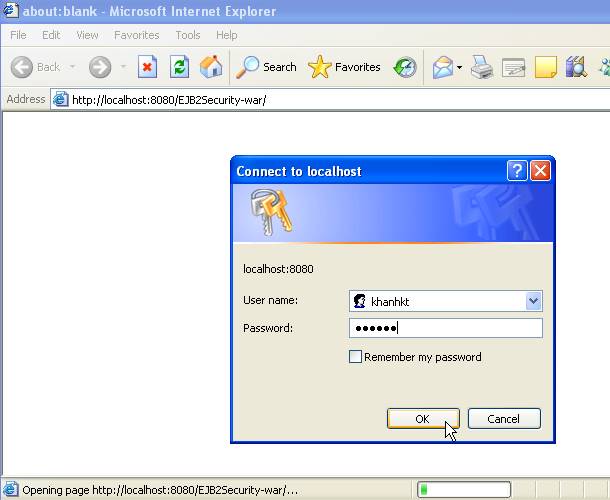Open the Tools menu
The image size is (610, 500).
188,35
